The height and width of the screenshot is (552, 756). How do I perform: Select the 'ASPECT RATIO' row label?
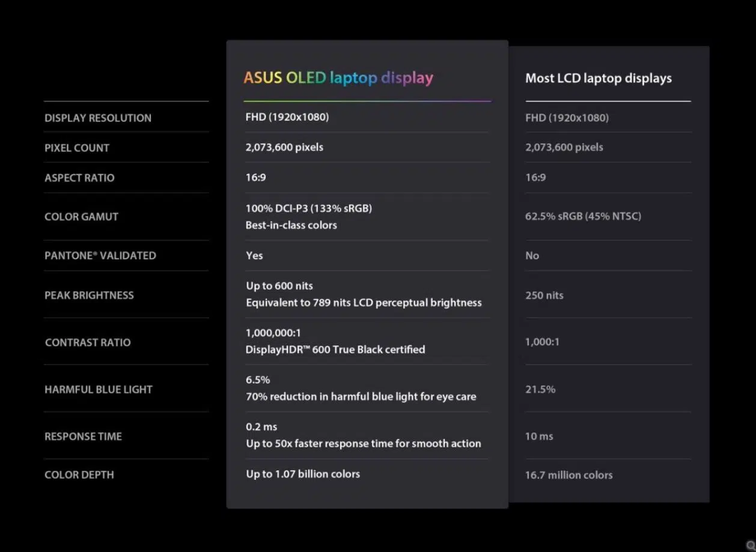click(x=79, y=178)
